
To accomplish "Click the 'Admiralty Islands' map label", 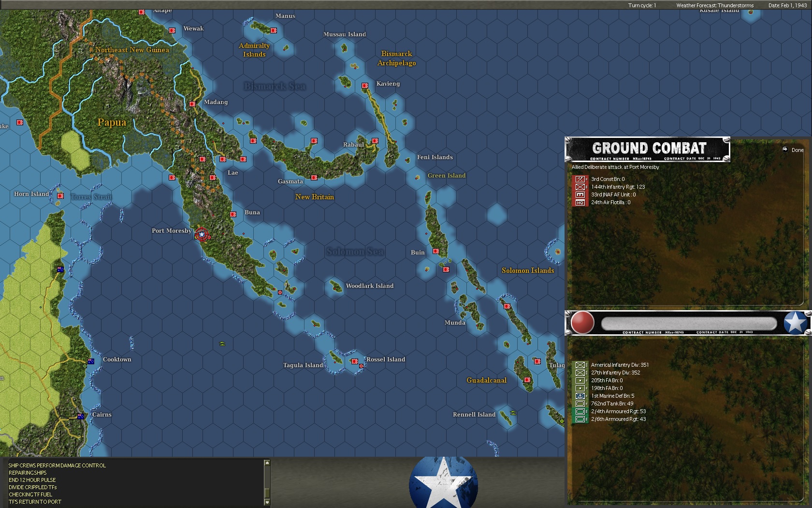I will tap(254, 50).
